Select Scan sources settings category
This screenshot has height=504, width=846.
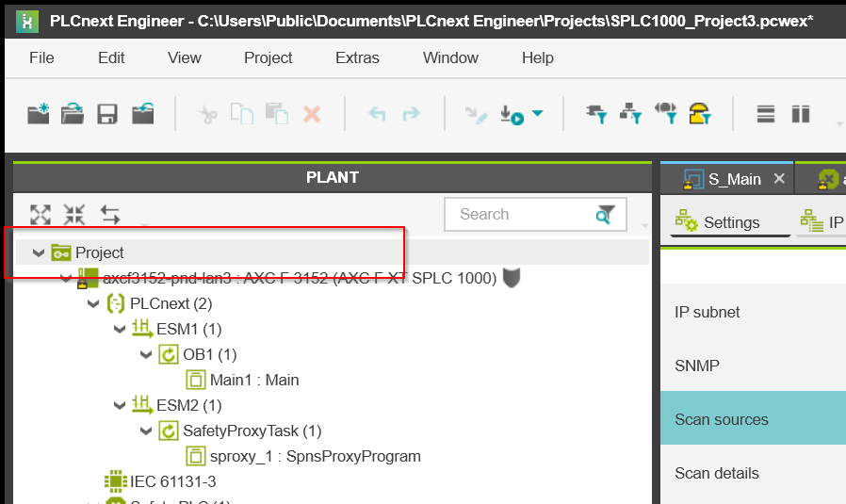coord(753,418)
